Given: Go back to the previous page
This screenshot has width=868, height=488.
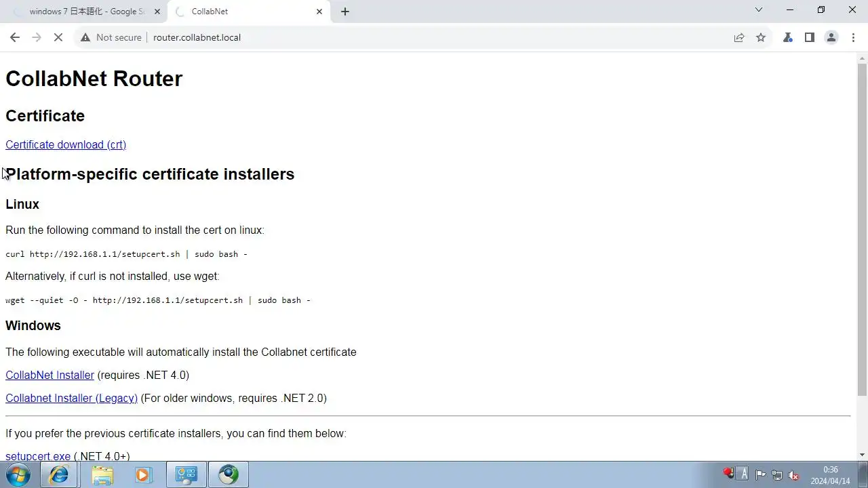Looking at the screenshot, I should click(x=15, y=37).
